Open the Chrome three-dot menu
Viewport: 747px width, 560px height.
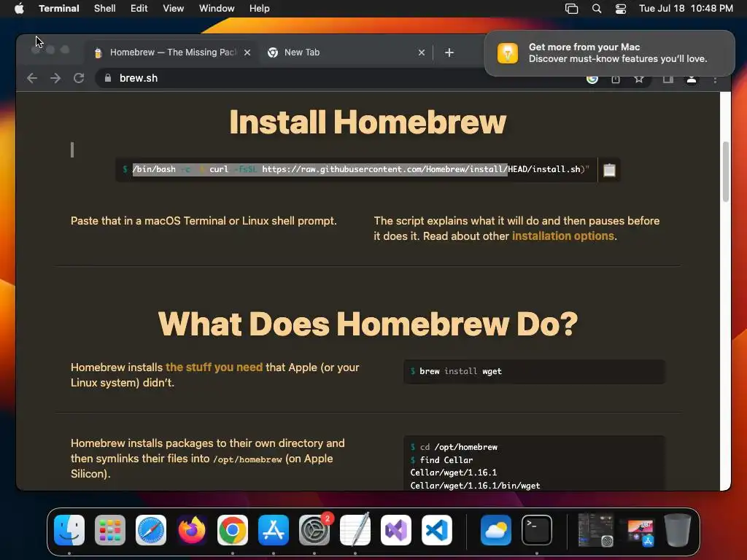[715, 79]
